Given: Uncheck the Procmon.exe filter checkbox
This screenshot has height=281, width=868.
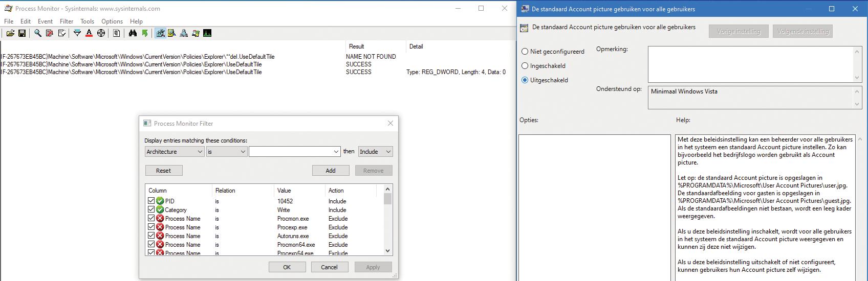Looking at the screenshot, I should [151, 219].
